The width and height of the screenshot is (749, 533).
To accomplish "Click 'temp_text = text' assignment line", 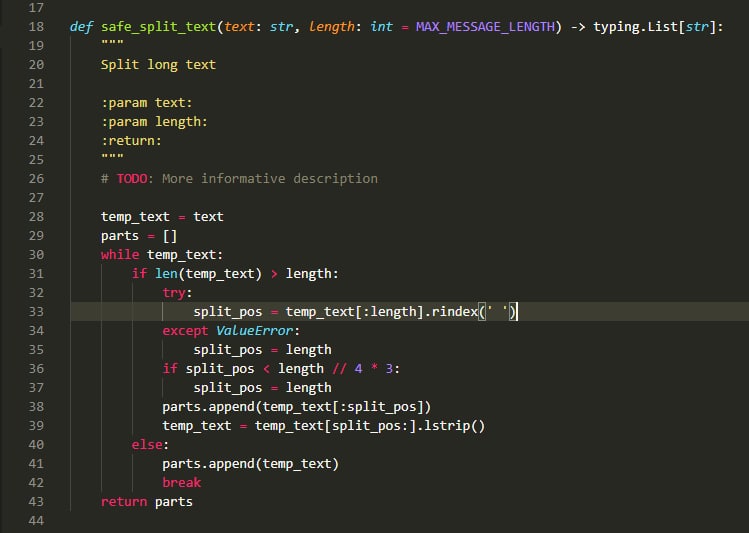I will click(162, 217).
